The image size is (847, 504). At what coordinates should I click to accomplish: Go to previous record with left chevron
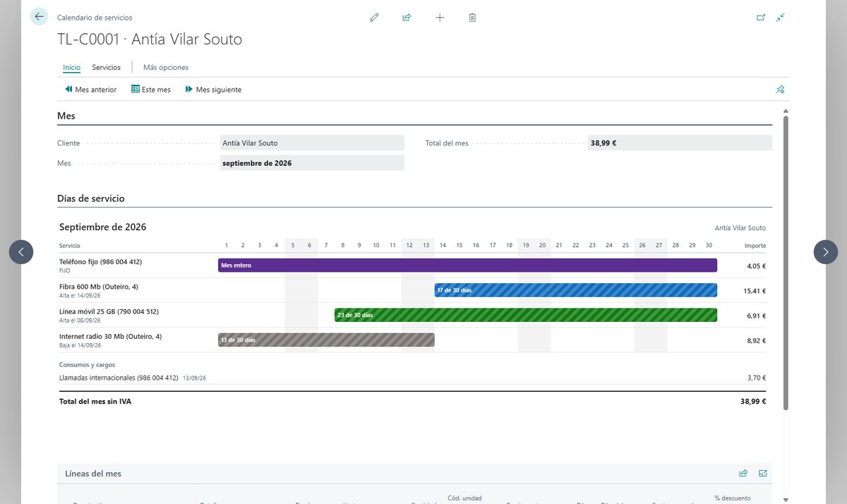[21, 252]
